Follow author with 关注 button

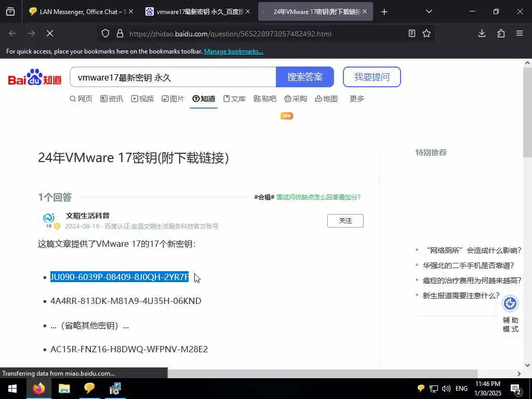point(345,221)
